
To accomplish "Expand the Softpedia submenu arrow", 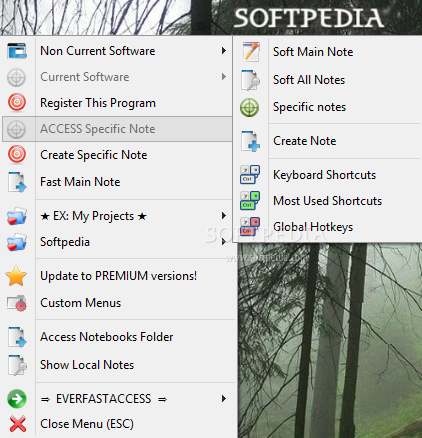I will pos(224,242).
